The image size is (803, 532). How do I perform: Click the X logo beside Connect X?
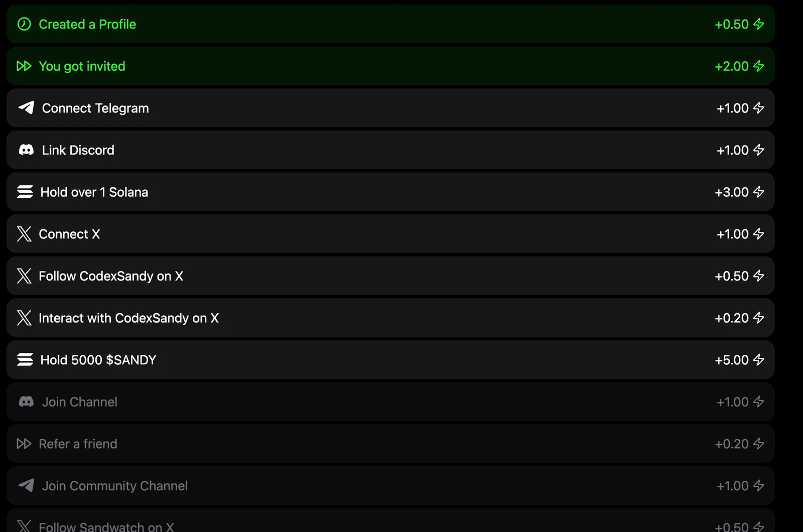pos(24,234)
